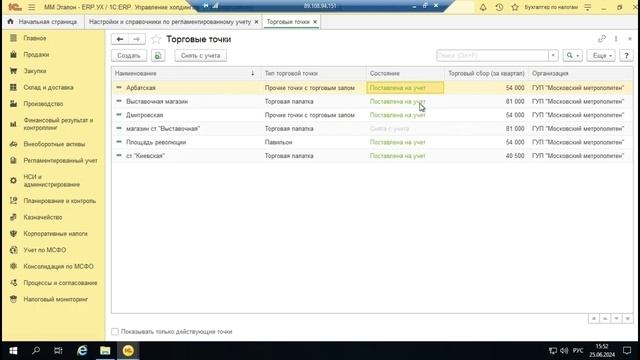The height and width of the screenshot is (360, 640).
Task: Sort by Наименование column header
Action: point(186,73)
